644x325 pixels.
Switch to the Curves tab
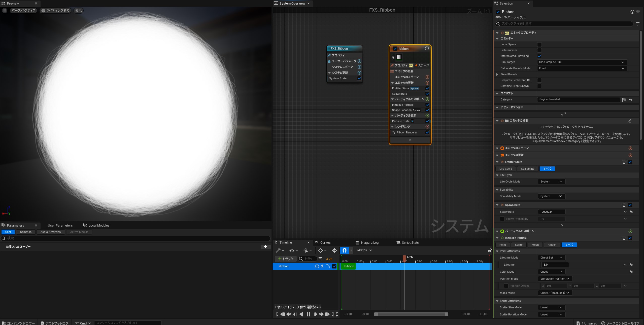(x=325, y=242)
